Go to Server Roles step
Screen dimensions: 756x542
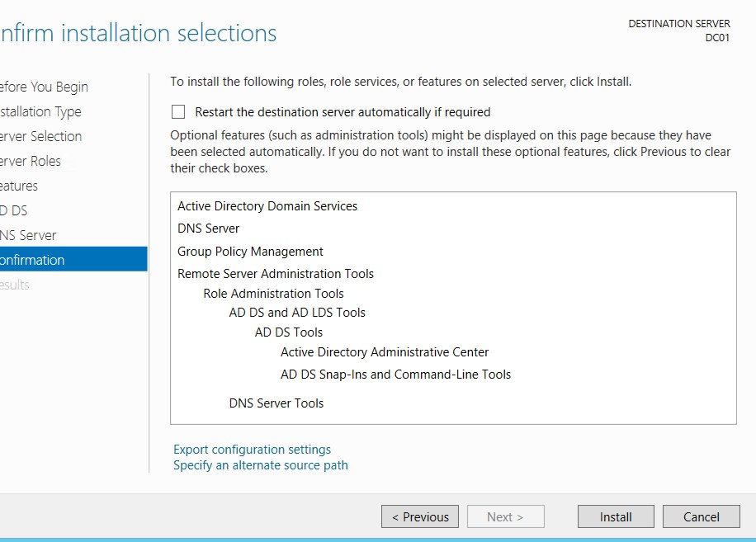tap(31, 161)
